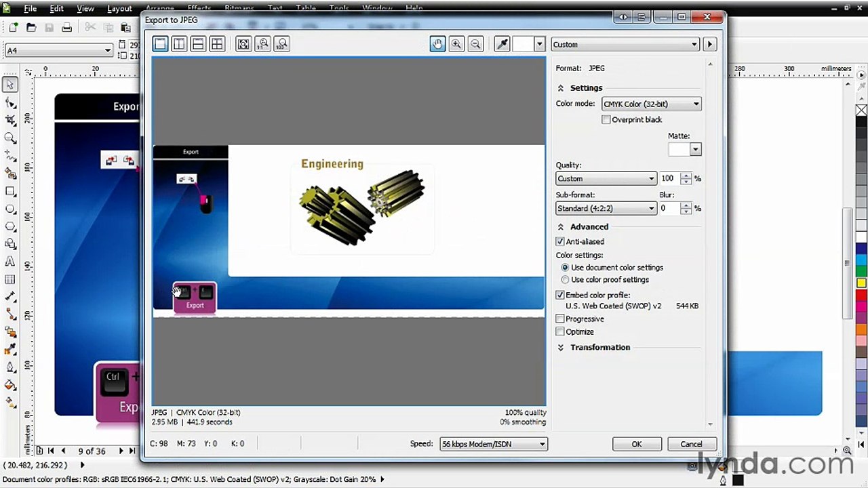
Task: Open the File menu
Action: click(x=31, y=9)
